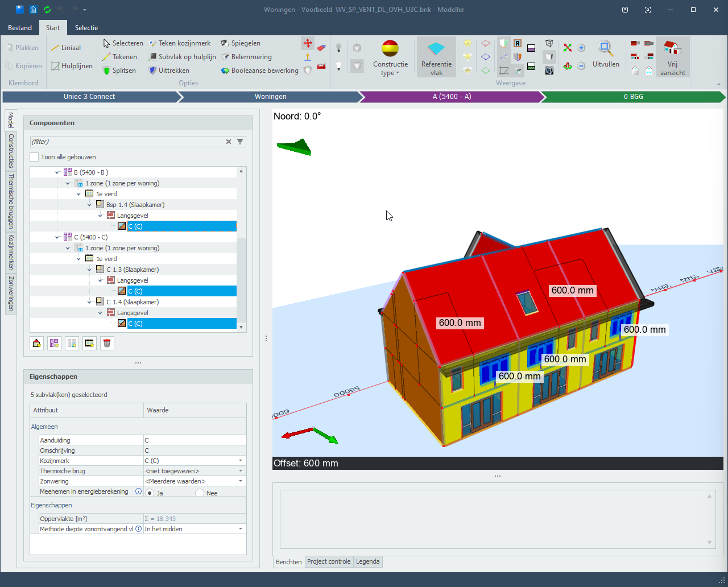Open the Zonwering dropdown
Image resolution: width=728 pixels, height=587 pixels.
point(240,481)
